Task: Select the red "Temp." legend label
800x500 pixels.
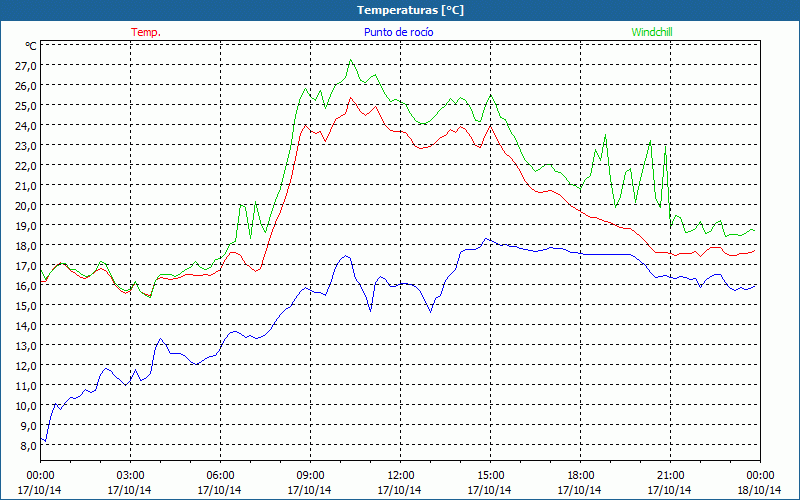Action: click(x=146, y=32)
